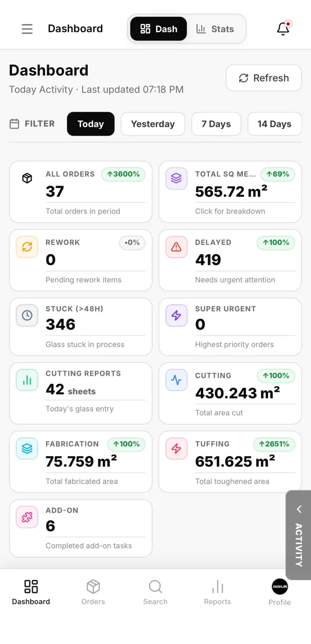Open Reports in bottom navigation
Viewport: 311px width, 644px height.
(x=218, y=592)
